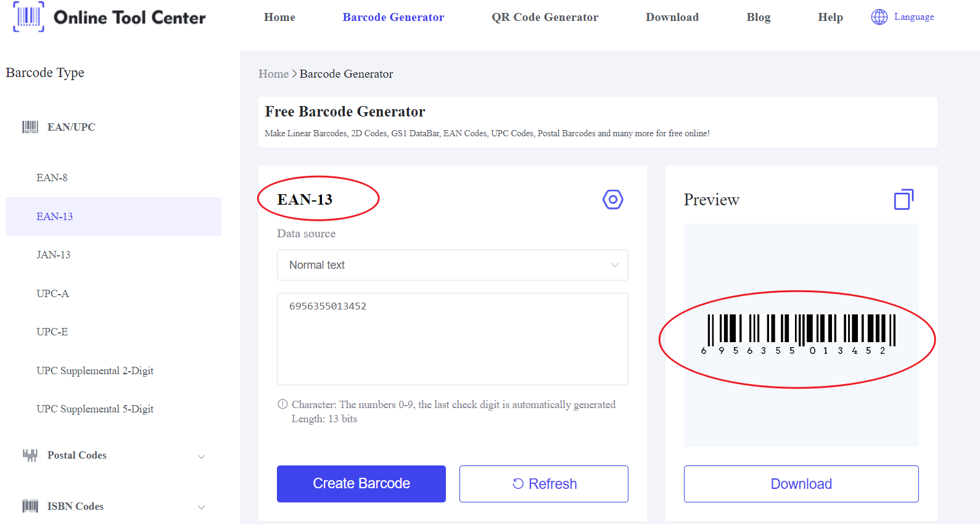Follow the Home breadcrumb link
Screen dimensions: 980x524
273,74
